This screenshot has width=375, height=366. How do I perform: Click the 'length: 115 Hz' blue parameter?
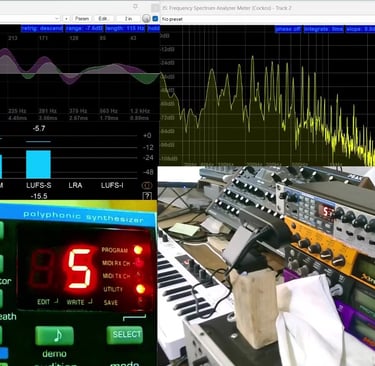[x=125, y=29]
